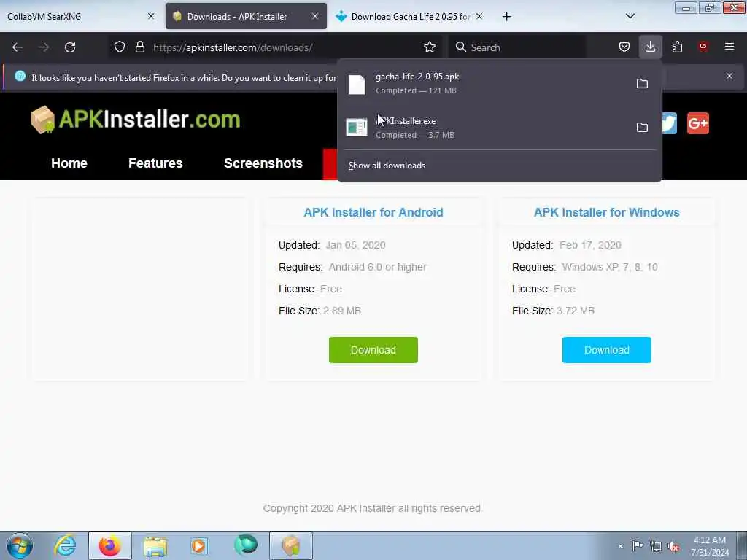Launch Internet Explorer from taskbar
This screenshot has width=747, height=560.
[x=65, y=545]
